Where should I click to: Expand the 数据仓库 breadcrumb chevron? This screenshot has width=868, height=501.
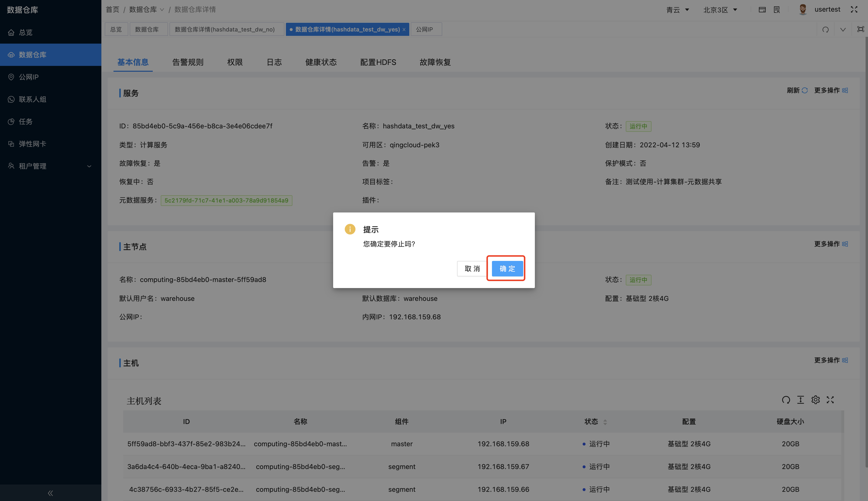pos(162,9)
